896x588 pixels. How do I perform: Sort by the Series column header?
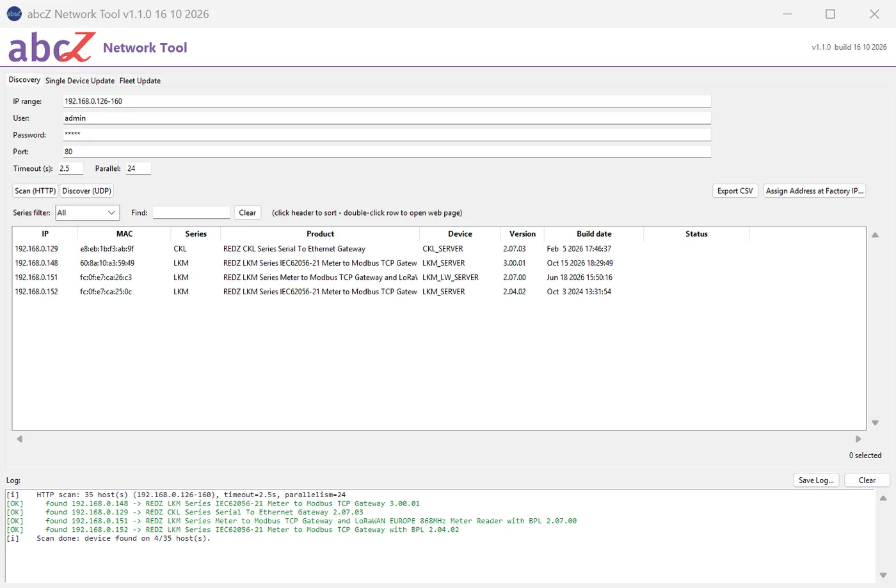[196, 234]
